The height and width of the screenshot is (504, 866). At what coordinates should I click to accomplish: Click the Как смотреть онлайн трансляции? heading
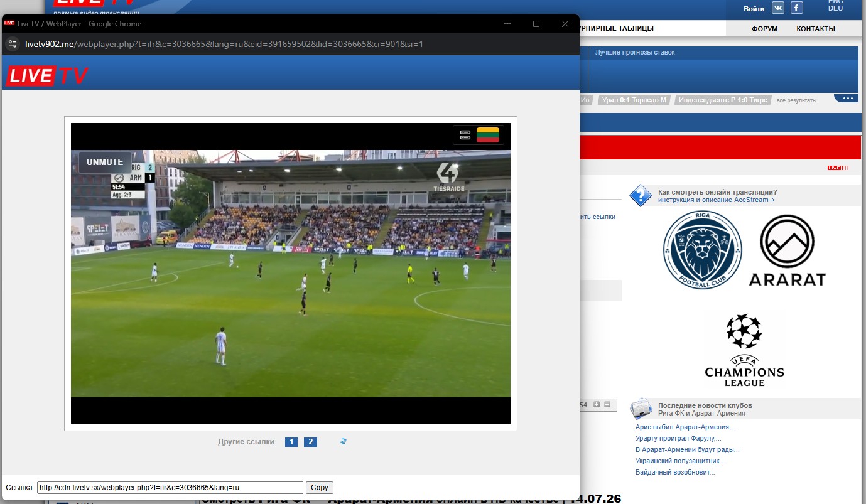tap(717, 192)
